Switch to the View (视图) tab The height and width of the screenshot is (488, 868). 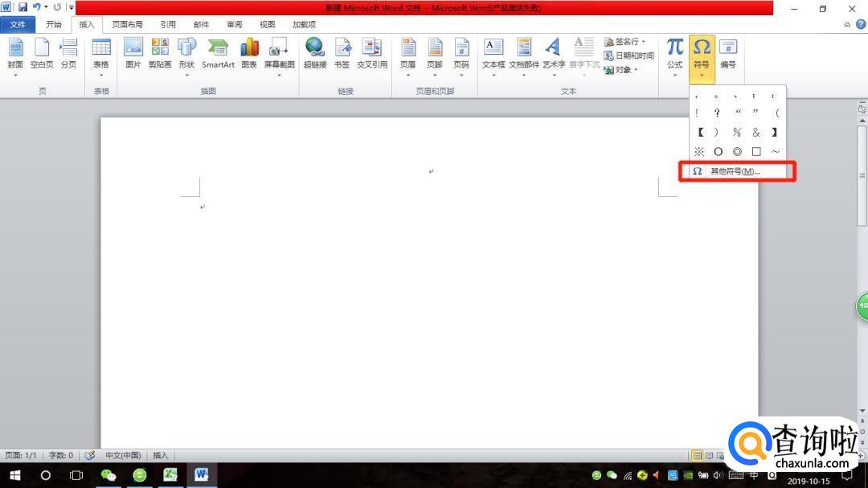click(x=268, y=24)
